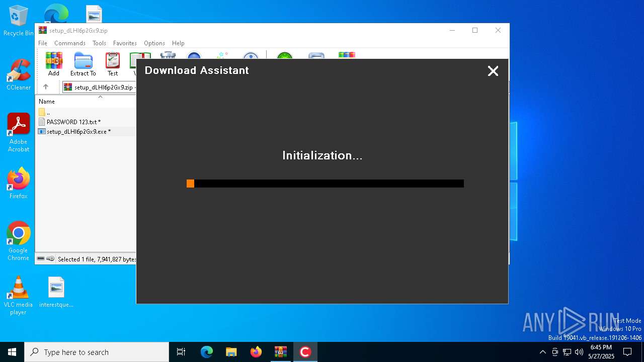Click the orange Initialization progress bar

(325, 184)
